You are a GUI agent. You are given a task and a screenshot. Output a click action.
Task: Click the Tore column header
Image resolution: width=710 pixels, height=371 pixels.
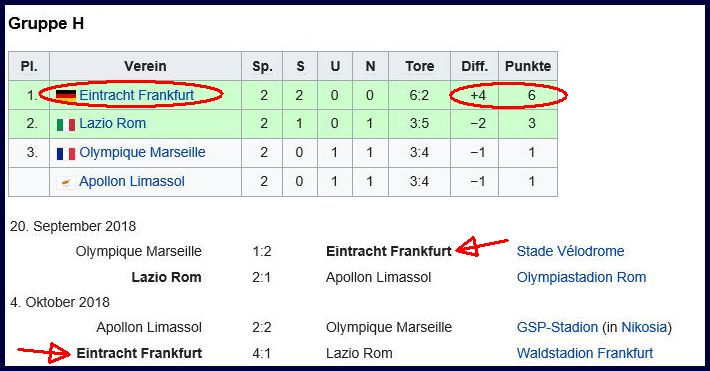tap(419, 66)
